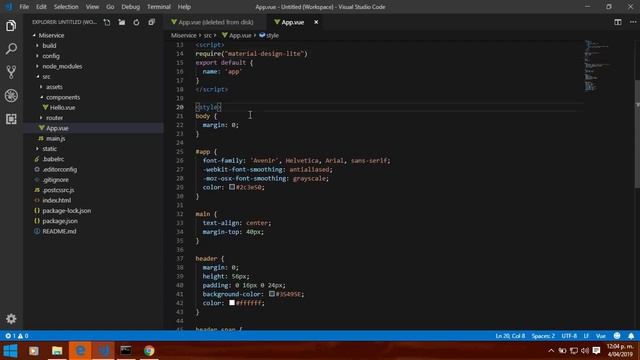Expand the build folder
The height and width of the screenshot is (360, 640).
38,46
